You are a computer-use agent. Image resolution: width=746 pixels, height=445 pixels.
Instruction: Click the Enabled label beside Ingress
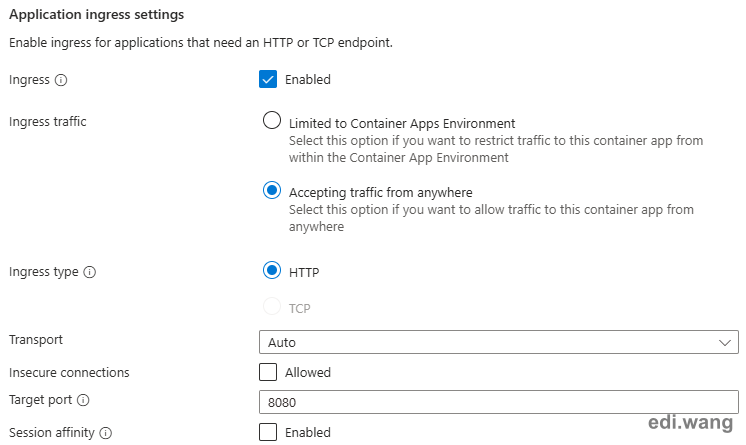[308, 79]
